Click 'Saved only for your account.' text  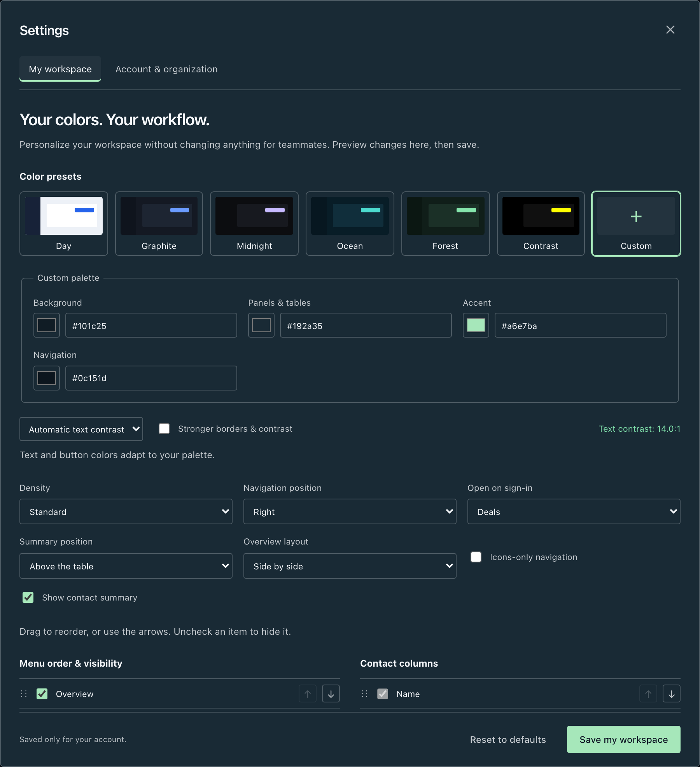pos(73,739)
